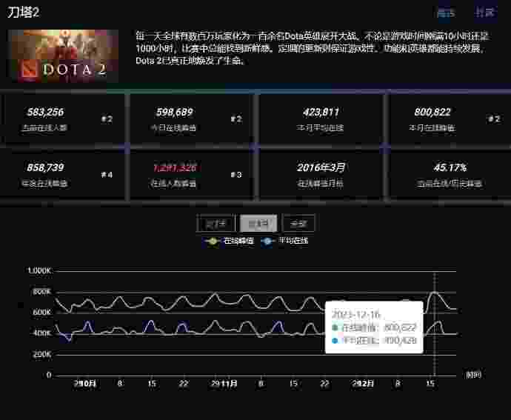The image size is (511, 420).
Task: Click the #4 rank beside 858,739
Action: click(107, 175)
